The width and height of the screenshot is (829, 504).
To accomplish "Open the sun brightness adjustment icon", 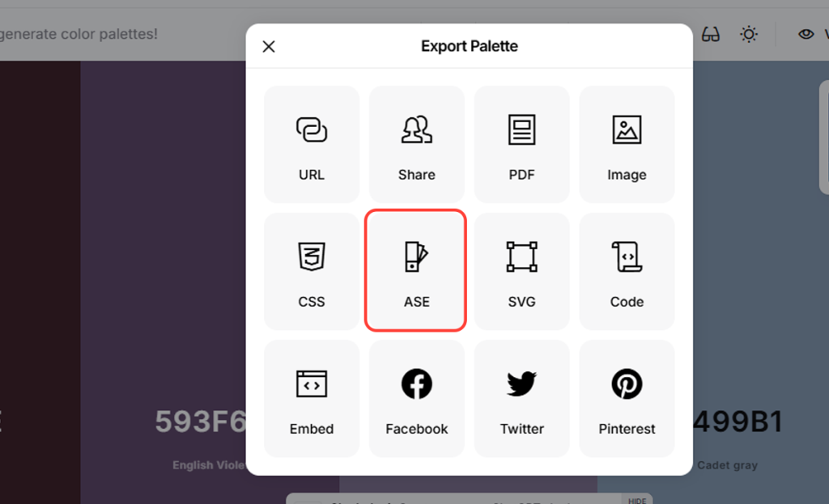I will (x=750, y=35).
